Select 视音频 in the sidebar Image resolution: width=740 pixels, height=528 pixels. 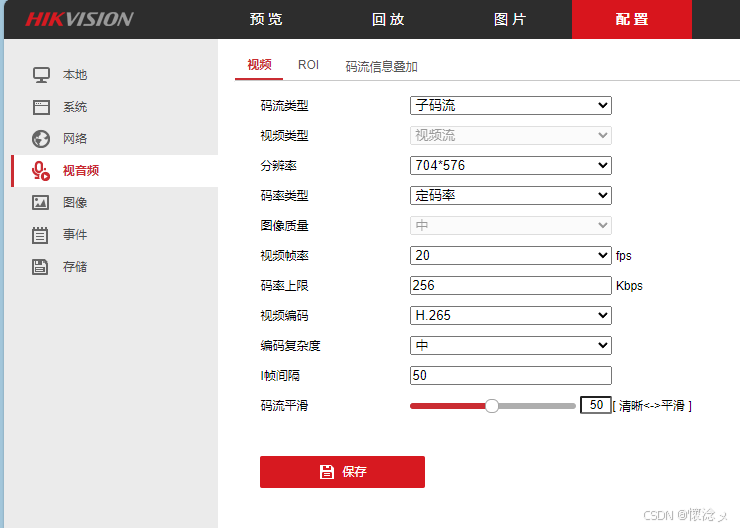click(x=114, y=171)
